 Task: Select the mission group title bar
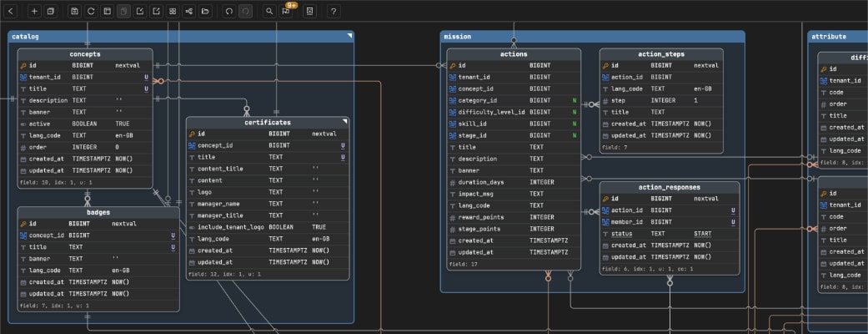pos(592,37)
